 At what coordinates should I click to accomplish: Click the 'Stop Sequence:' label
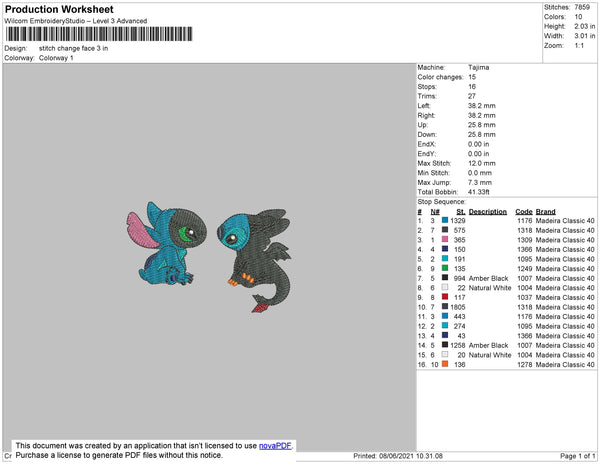[x=442, y=202]
